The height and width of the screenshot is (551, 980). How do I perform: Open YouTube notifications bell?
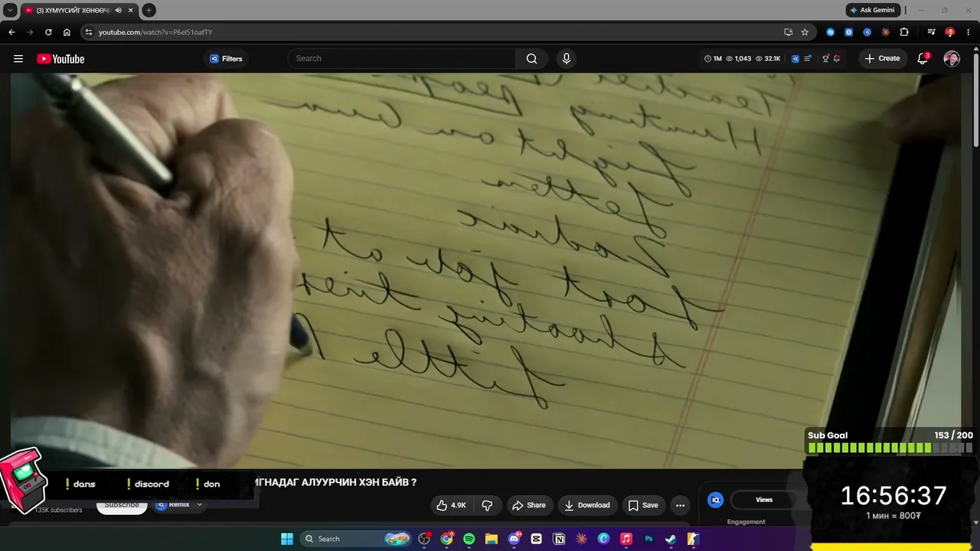pos(923,59)
